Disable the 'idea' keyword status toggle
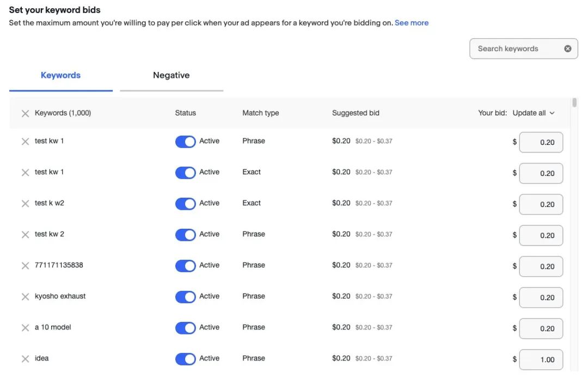The image size is (588, 385). tap(185, 359)
